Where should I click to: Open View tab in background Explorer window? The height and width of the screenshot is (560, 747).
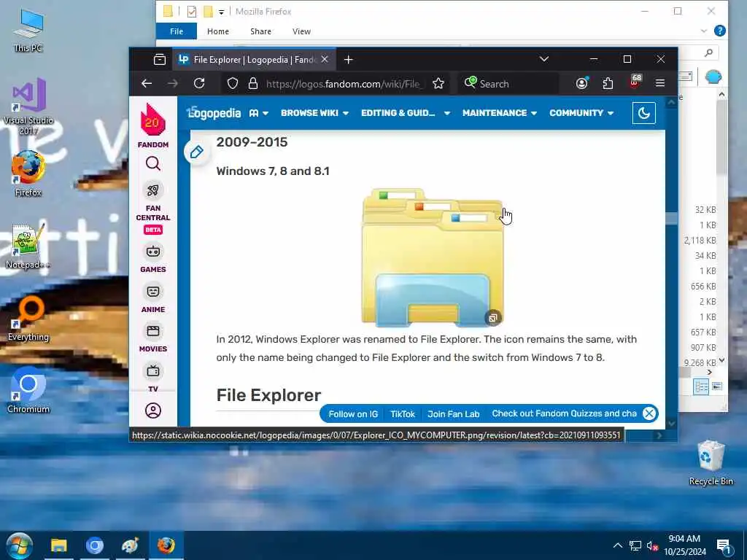click(301, 31)
